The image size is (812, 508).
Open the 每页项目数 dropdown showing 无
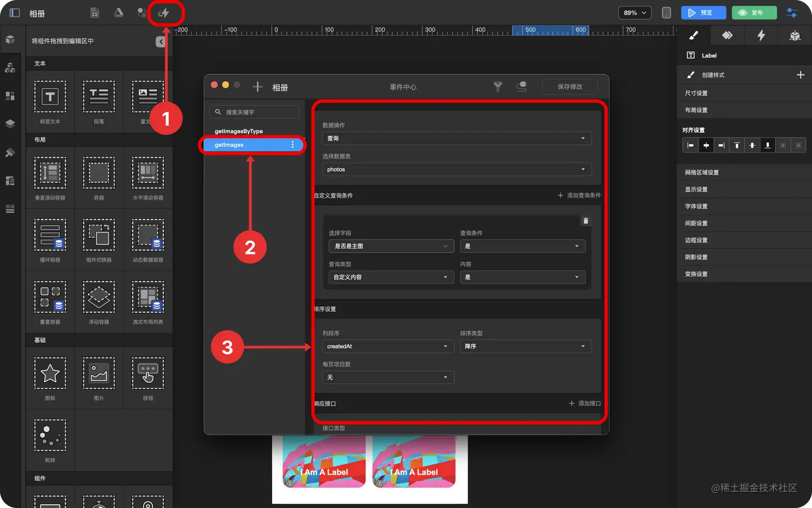pyautogui.click(x=388, y=377)
